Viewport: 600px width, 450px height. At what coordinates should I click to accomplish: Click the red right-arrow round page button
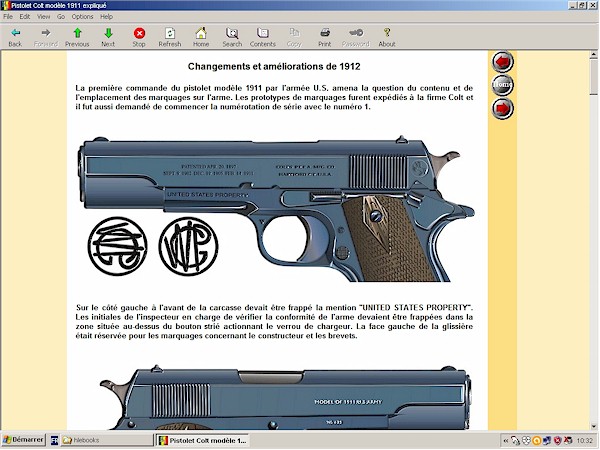[502, 108]
